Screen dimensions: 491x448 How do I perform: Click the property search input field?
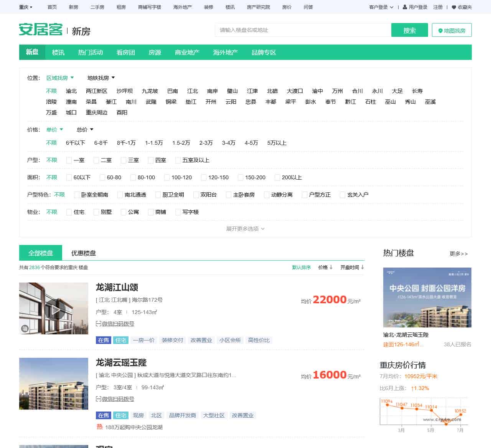point(303,30)
